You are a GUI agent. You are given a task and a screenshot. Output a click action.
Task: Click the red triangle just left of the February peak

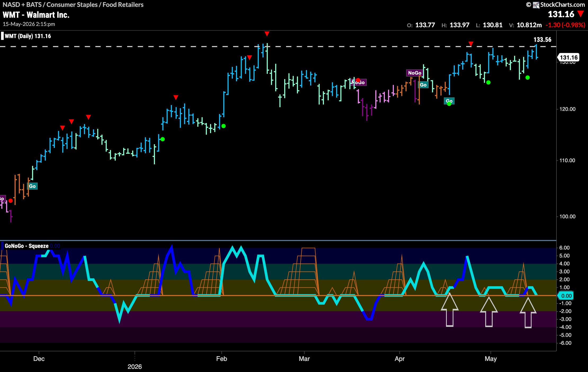point(249,57)
